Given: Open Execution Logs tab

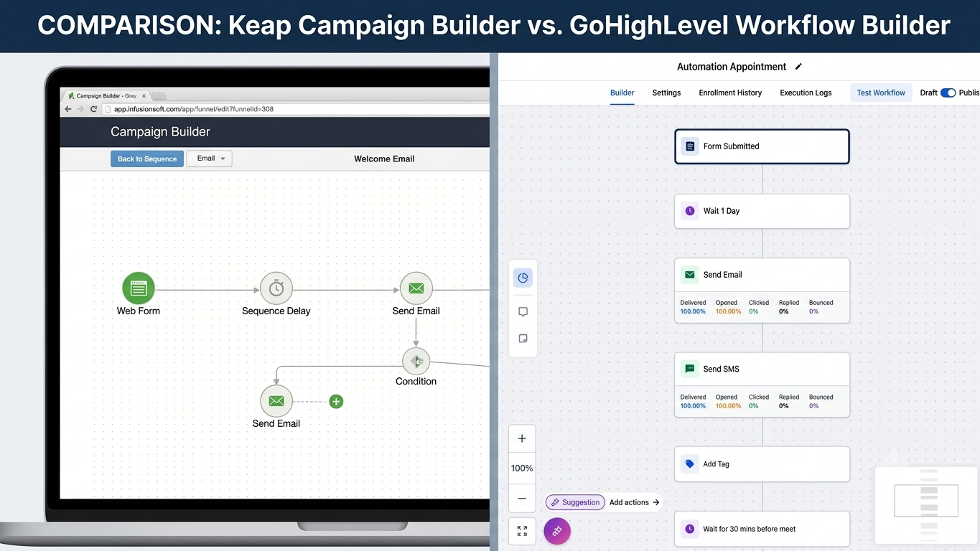Looking at the screenshot, I should click(x=806, y=93).
